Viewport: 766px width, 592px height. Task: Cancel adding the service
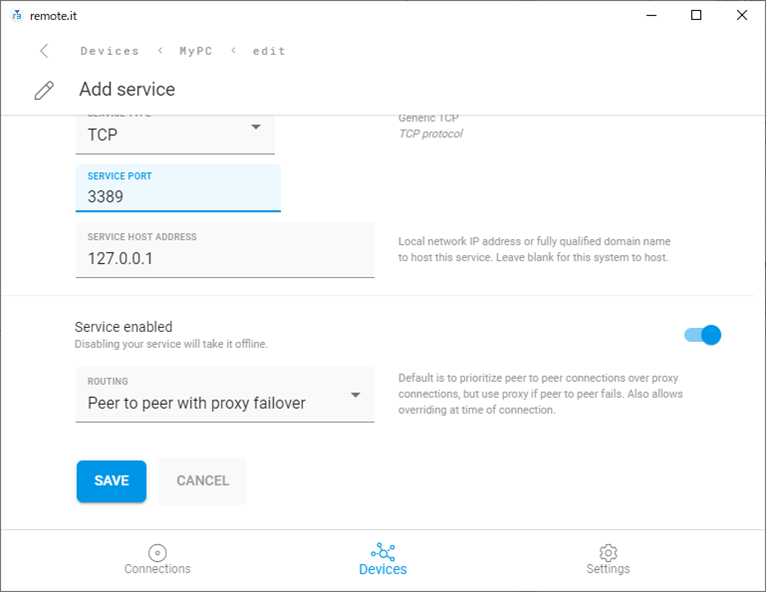pyautogui.click(x=203, y=481)
